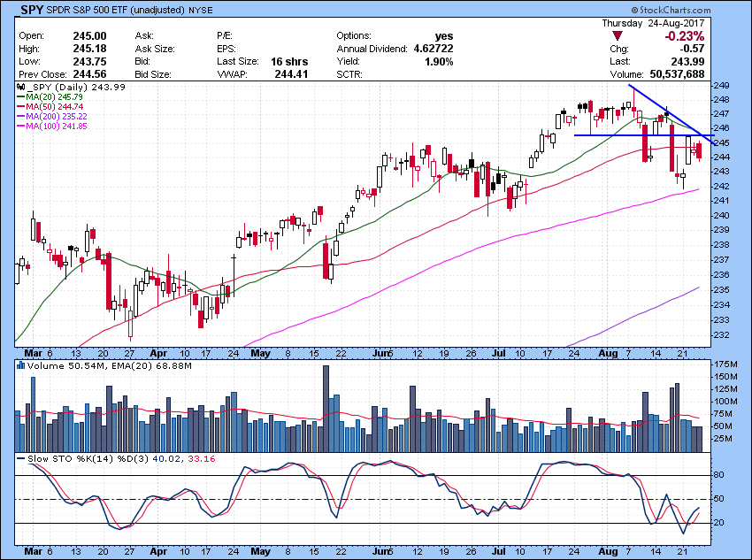
Task: Click the 'MA(50) 244.74' legend entry
Action: point(54,107)
